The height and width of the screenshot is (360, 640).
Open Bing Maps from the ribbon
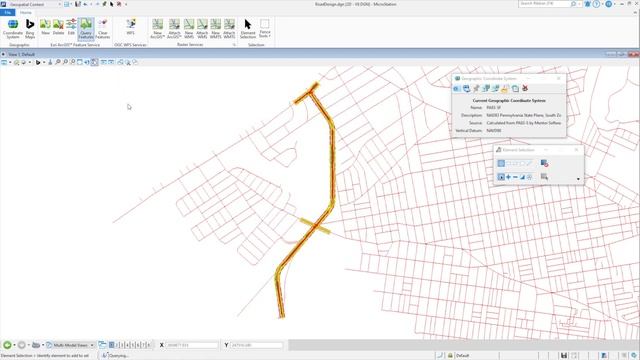30,29
